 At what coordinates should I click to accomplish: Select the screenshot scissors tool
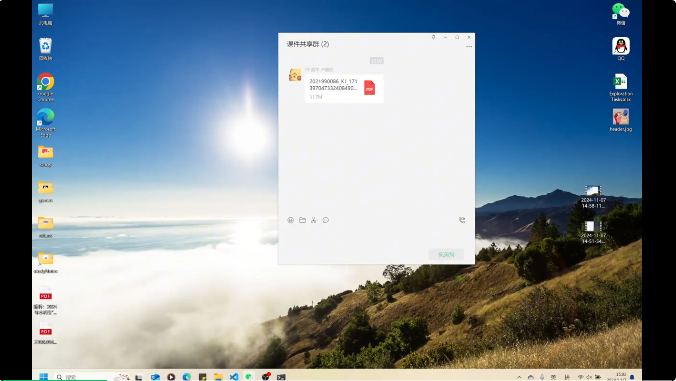tap(314, 220)
